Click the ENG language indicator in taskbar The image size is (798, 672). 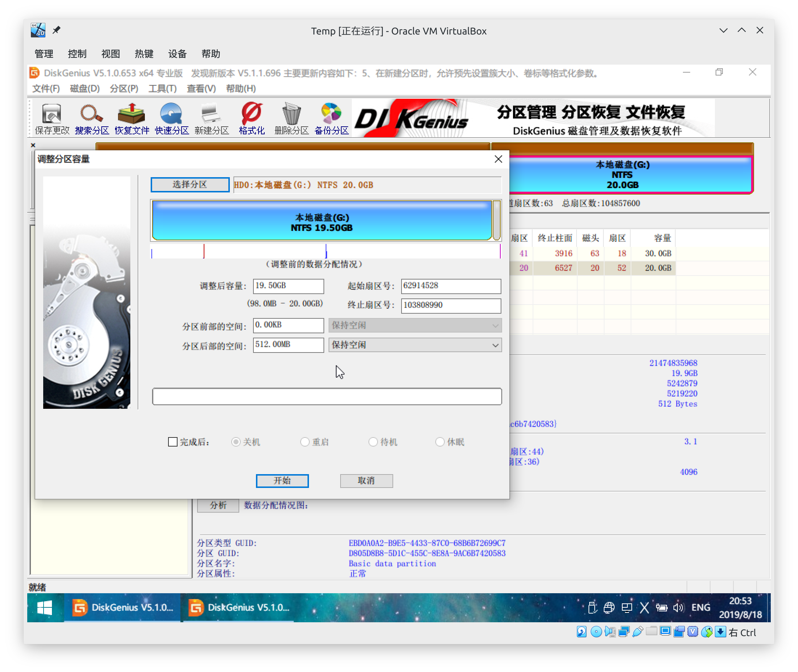700,607
